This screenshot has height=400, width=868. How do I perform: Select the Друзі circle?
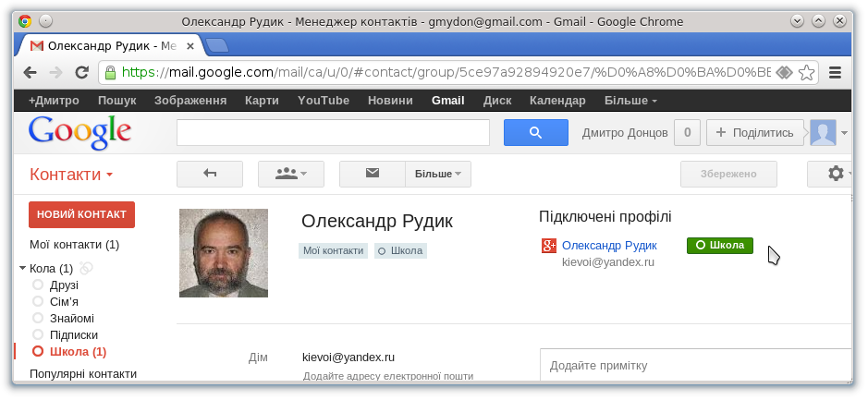[64, 285]
